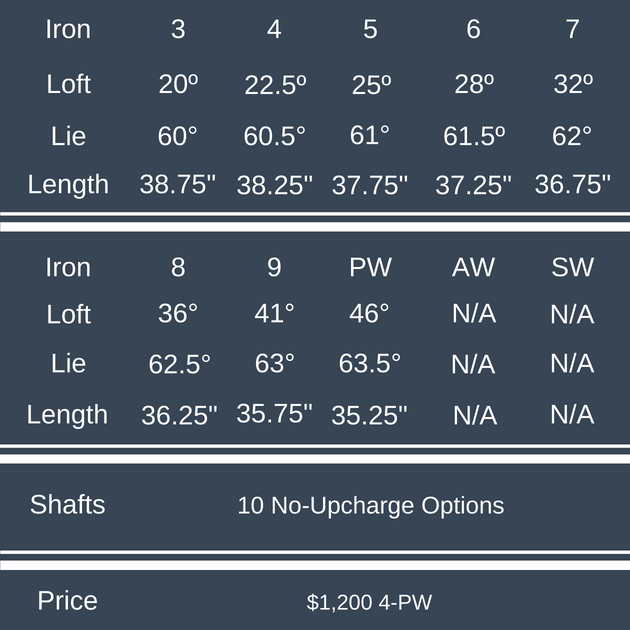Screen dimensions: 630x630
Task: Click the 3 iron column header
Action: click(x=178, y=30)
